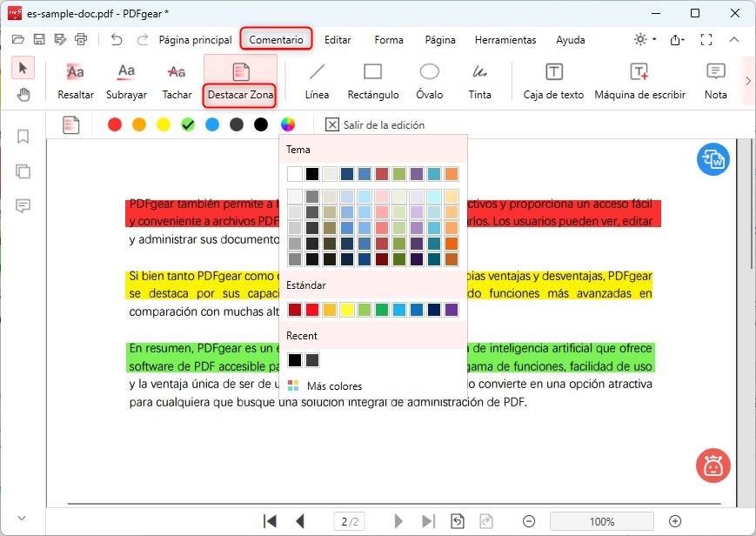The width and height of the screenshot is (756, 536).
Task: Open Más colores dialog
Action: click(324, 386)
